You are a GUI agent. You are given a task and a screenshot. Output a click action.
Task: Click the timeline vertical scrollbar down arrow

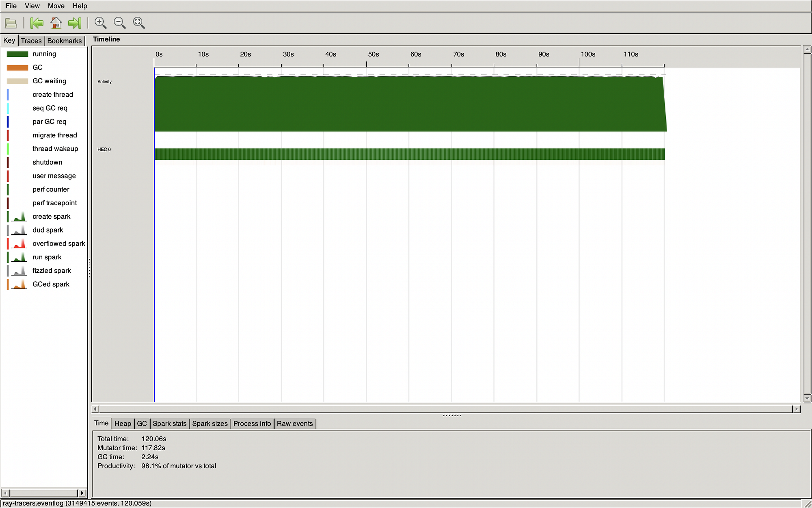coord(807,399)
